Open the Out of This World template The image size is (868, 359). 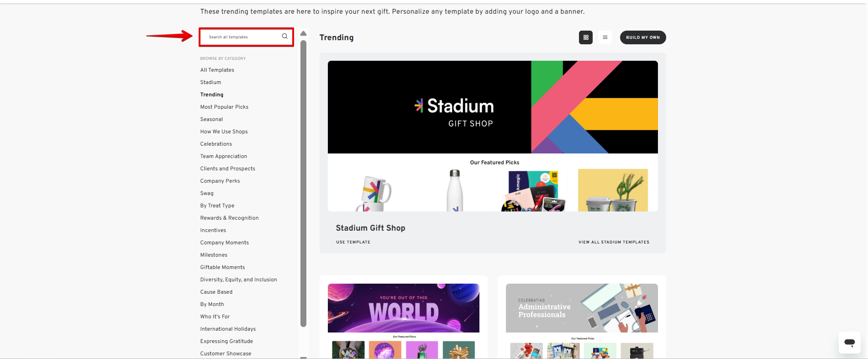[403, 308]
